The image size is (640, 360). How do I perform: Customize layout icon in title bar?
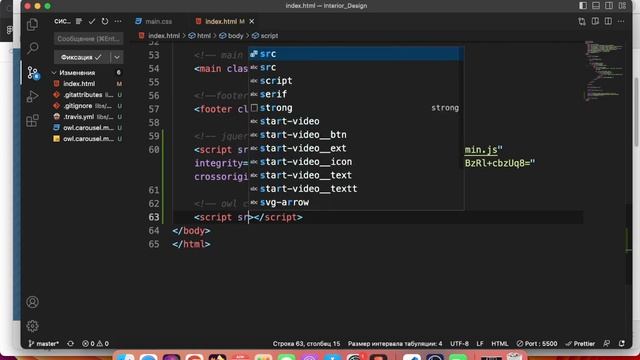point(622,6)
